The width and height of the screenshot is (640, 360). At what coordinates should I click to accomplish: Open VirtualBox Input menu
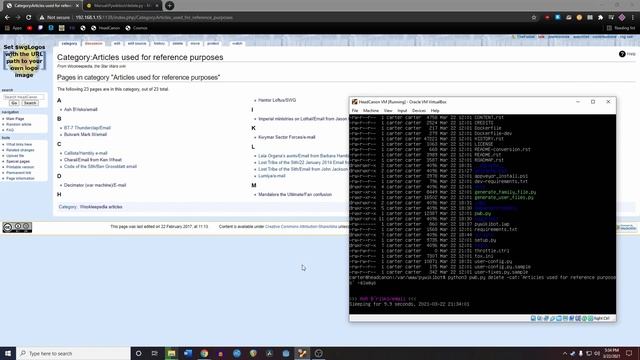[402, 111]
